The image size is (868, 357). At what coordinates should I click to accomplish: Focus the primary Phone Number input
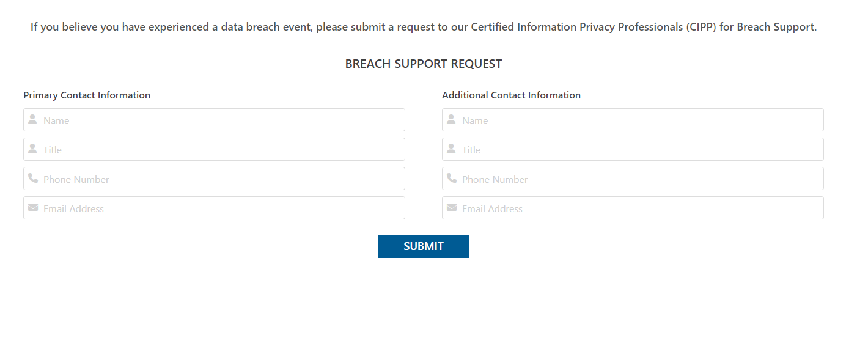click(214, 178)
